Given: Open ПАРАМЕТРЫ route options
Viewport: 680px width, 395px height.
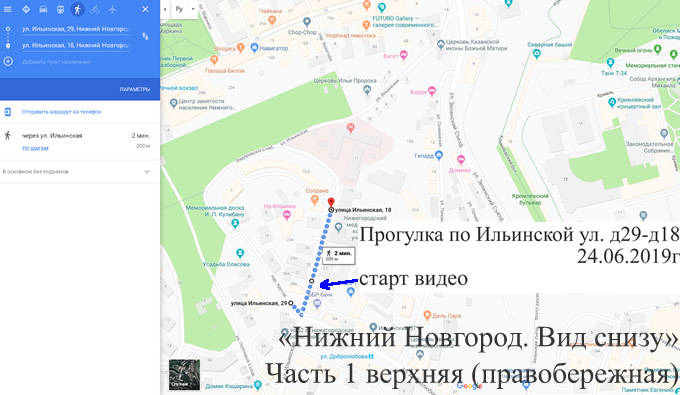Looking at the screenshot, I should 135,89.
